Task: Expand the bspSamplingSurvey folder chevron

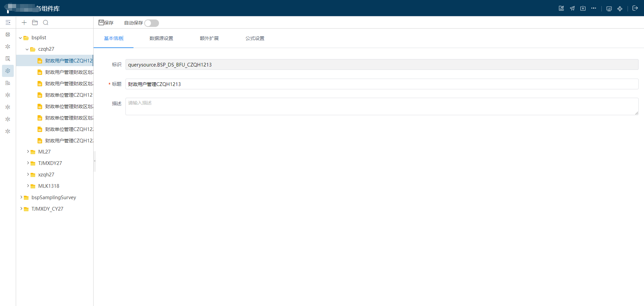Action: pyautogui.click(x=21, y=198)
